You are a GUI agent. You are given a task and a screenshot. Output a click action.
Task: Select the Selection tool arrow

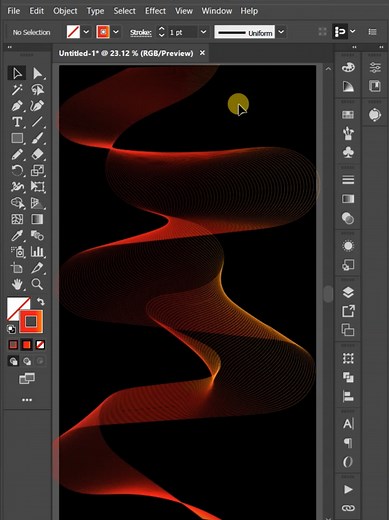(x=17, y=73)
